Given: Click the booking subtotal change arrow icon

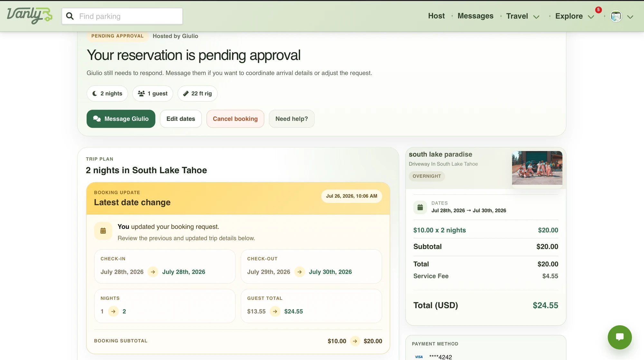Looking at the screenshot, I should 355,341.
